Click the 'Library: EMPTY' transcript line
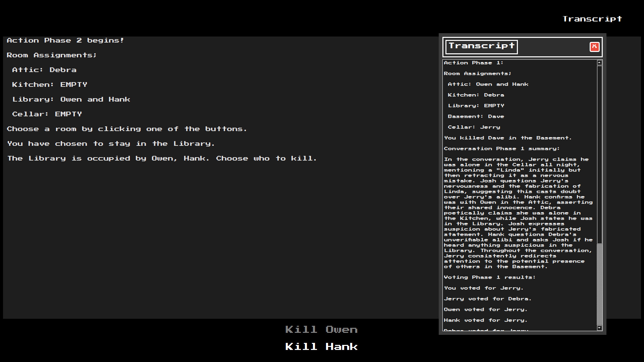This screenshot has width=644, height=362. (x=476, y=106)
